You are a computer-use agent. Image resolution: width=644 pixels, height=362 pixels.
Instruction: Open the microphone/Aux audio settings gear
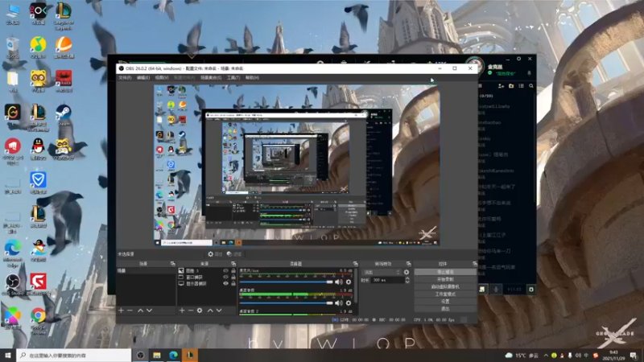[x=349, y=282]
